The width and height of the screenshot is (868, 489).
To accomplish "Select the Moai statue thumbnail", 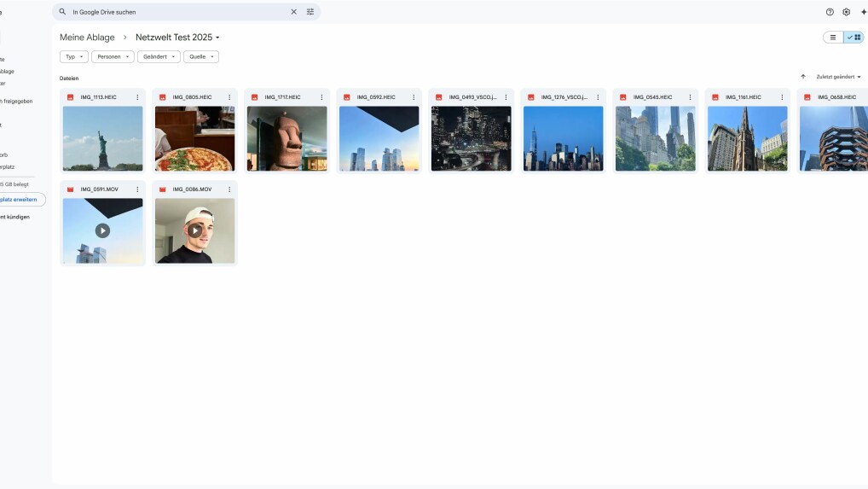I will pos(286,138).
